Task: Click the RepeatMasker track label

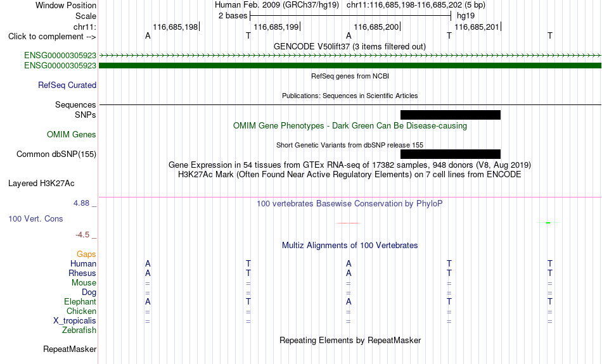Action: click(x=70, y=349)
